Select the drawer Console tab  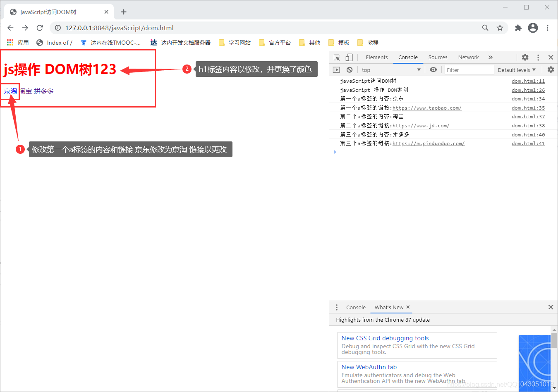click(356, 307)
